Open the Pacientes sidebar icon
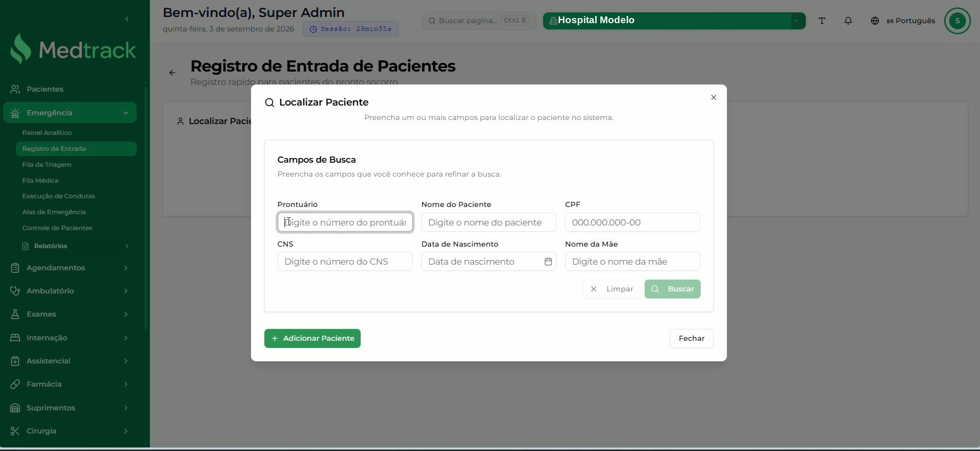The image size is (980, 451). [x=15, y=89]
